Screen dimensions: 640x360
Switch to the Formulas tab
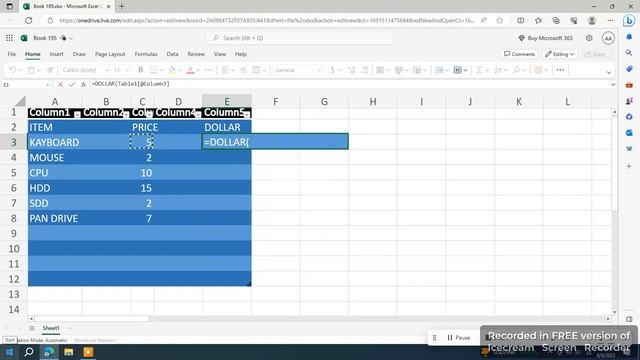tap(146, 54)
